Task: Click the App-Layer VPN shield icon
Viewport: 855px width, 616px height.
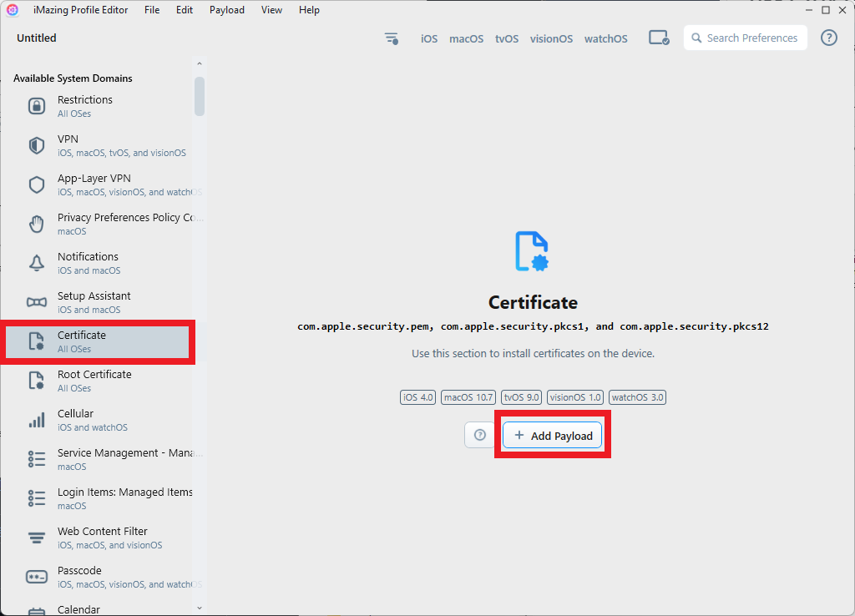Action: (x=37, y=184)
